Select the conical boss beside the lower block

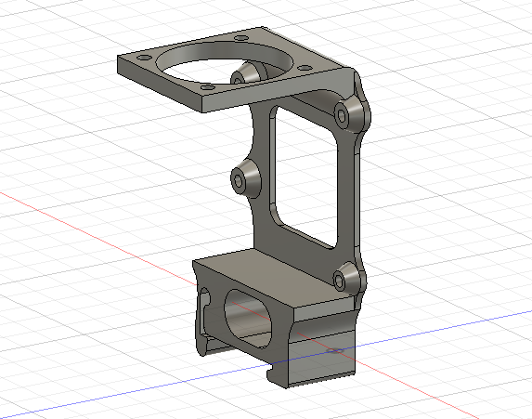tap(348, 279)
